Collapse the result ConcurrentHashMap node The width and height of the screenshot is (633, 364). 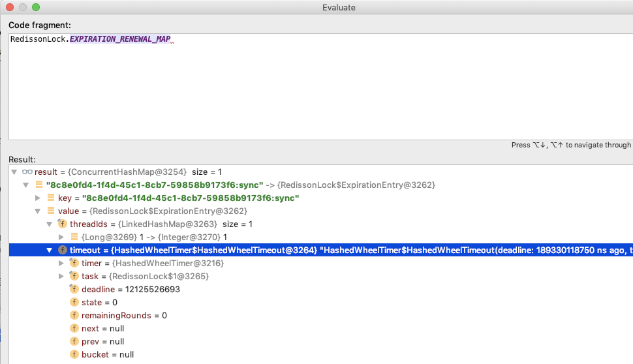pos(14,172)
